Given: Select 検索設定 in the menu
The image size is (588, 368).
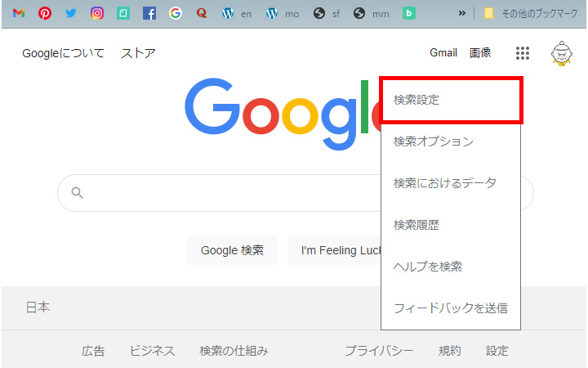Looking at the screenshot, I should 451,100.
